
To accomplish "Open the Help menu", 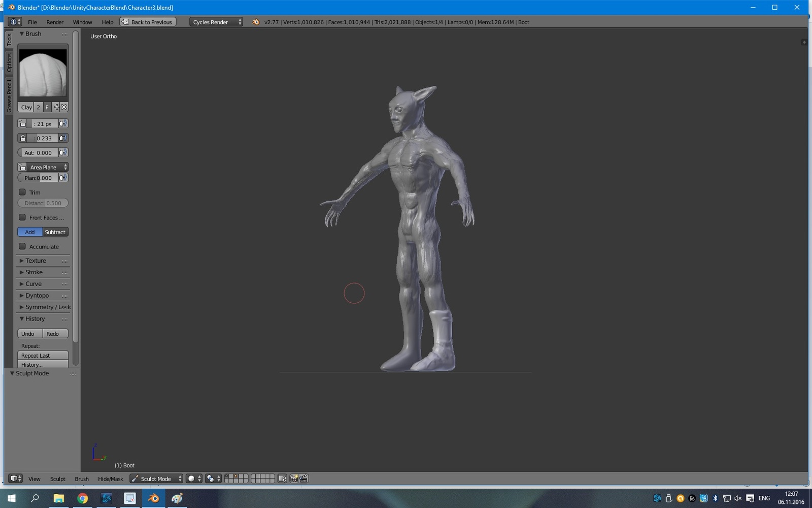I will [108, 22].
